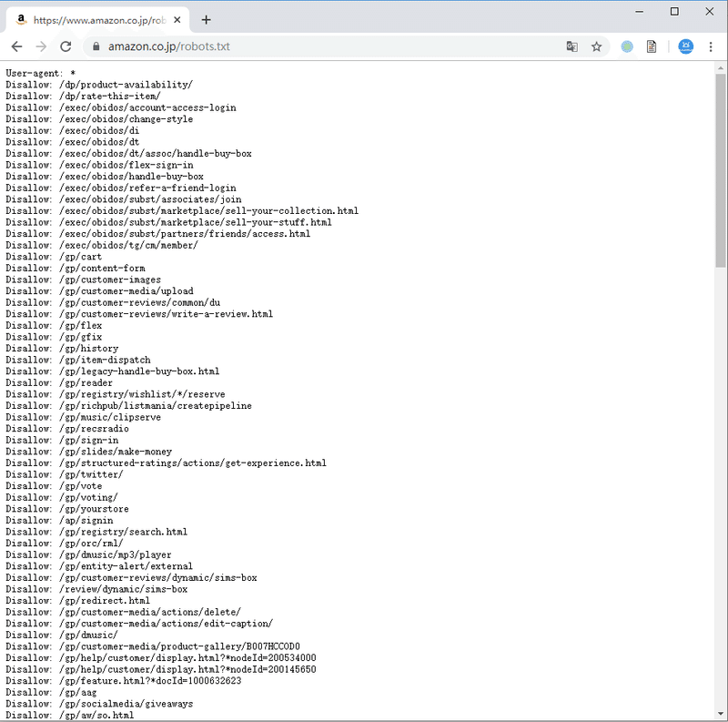The height and width of the screenshot is (722, 728).
Task: Click the account-access-login line
Action: [121, 107]
